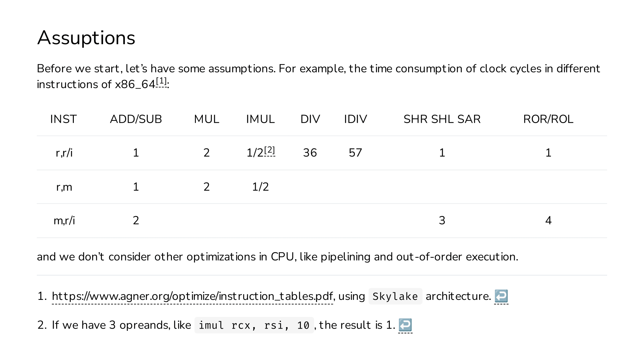Open the agner.org instruction tables PDF link
This screenshot has height=363, width=644.
coord(192,296)
